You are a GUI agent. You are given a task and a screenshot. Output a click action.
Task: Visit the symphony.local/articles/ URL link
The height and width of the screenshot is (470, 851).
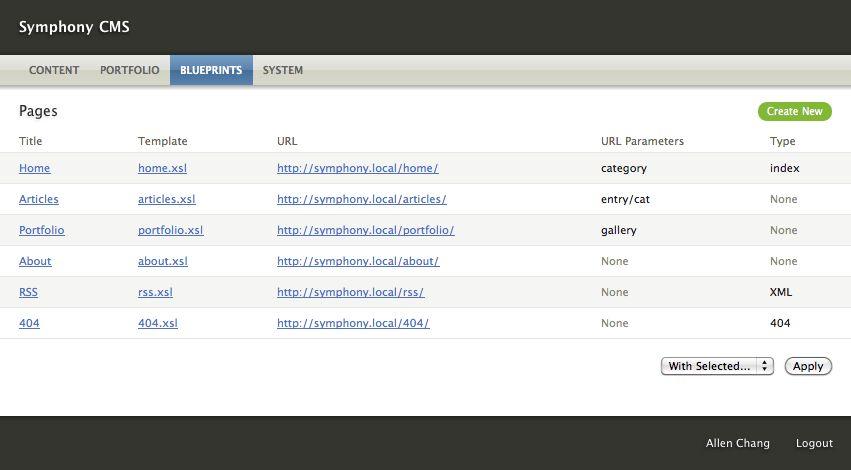coord(361,199)
